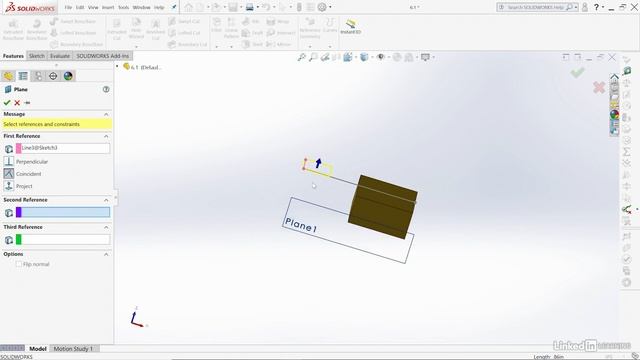The image size is (640, 360).
Task: Click the purple Second Reference color marker
Action: 18,212
